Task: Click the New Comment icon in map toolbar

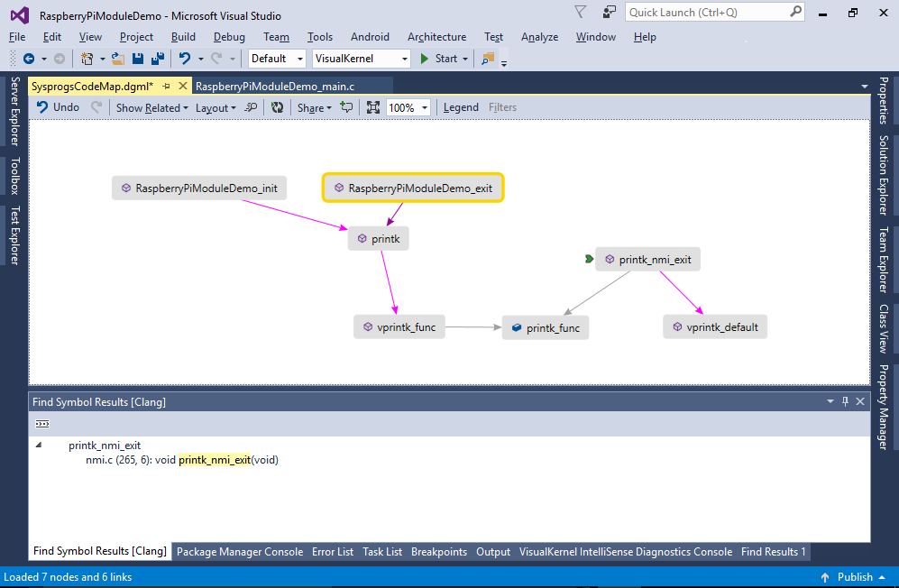Action: coord(346,107)
